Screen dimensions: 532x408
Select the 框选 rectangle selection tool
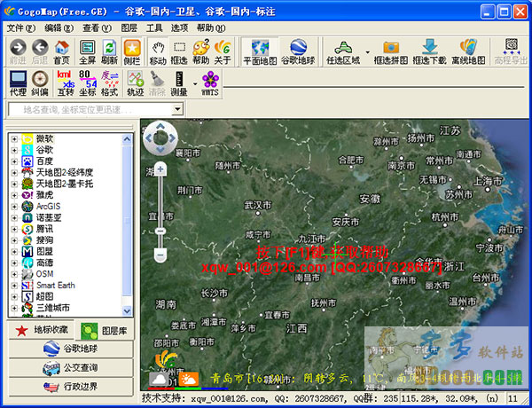point(179,51)
